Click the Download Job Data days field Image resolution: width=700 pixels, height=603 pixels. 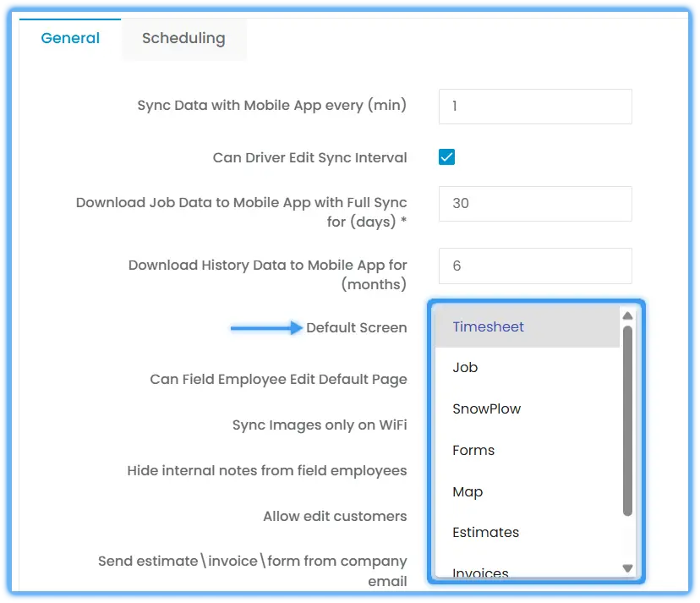click(535, 204)
